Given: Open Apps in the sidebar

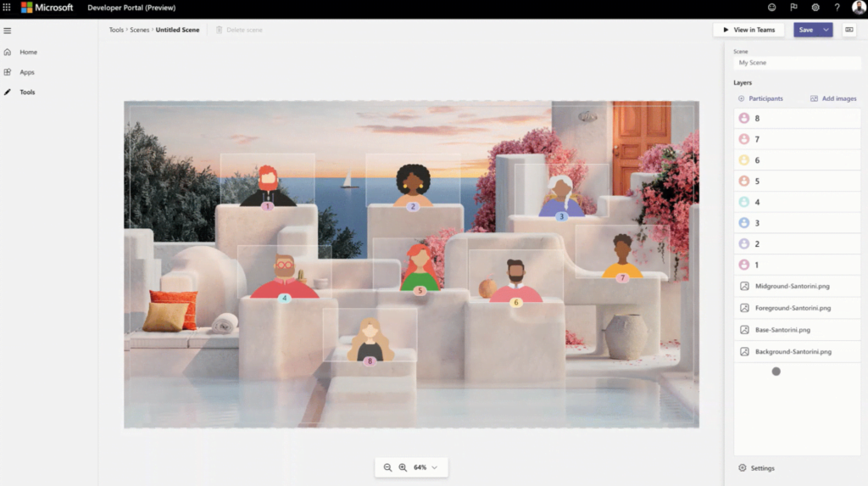Looking at the screenshot, I should coord(27,72).
